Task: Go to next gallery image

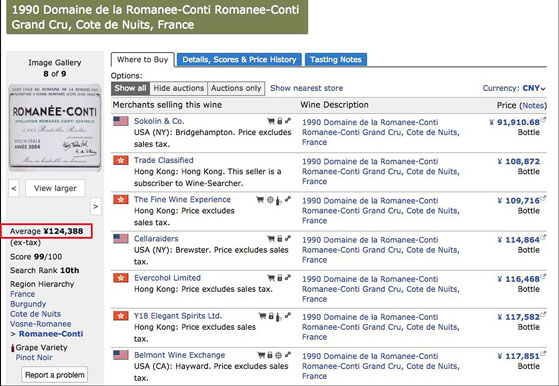Action: click(x=96, y=206)
